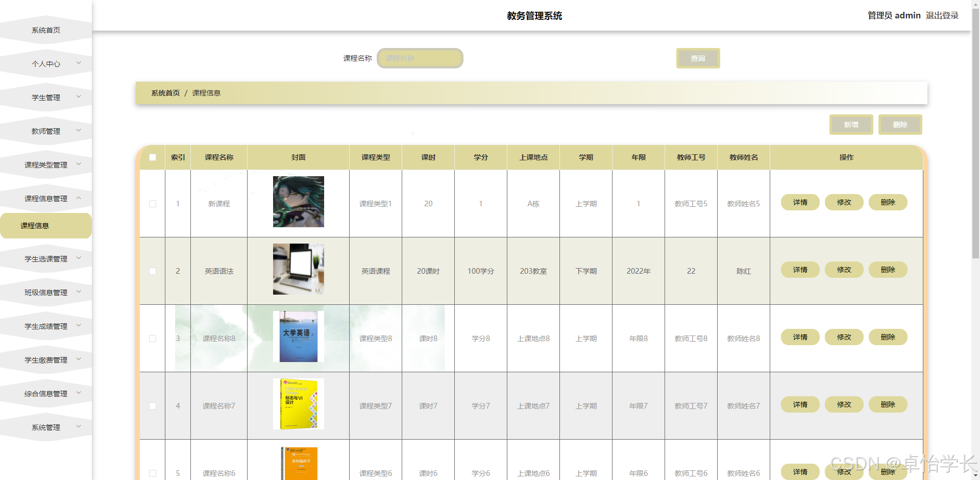Click 修改 for the 英语语法 row
Viewport: 980px width, 480px height.
point(844,270)
